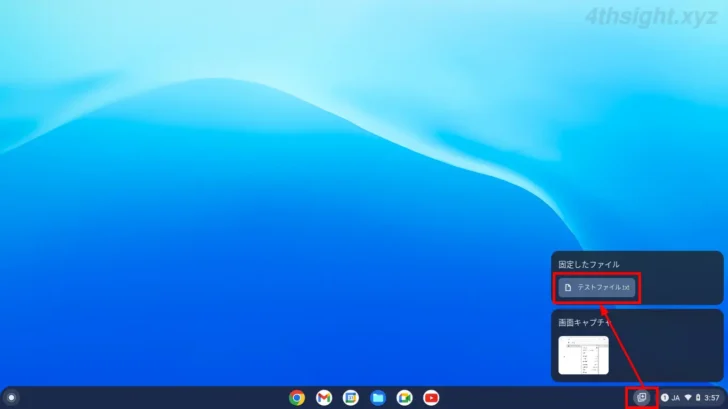Open the launcher circle button
Viewport: 728px width, 409px height.
11,398
